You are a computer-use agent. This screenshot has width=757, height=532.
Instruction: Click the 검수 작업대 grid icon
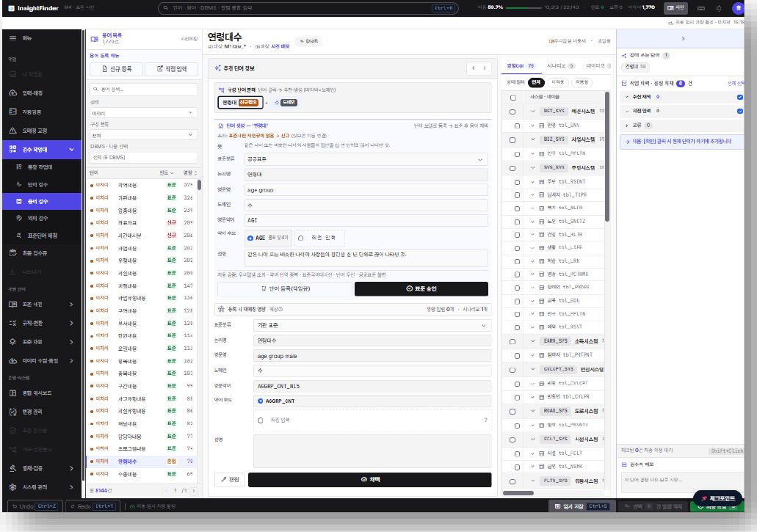[x=13, y=149]
